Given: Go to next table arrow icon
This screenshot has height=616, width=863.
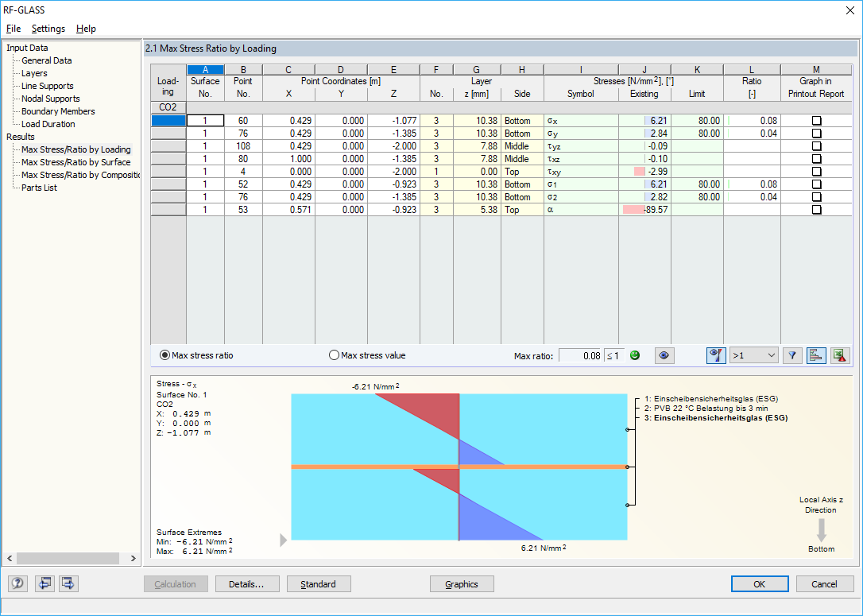Looking at the screenshot, I should [68, 583].
